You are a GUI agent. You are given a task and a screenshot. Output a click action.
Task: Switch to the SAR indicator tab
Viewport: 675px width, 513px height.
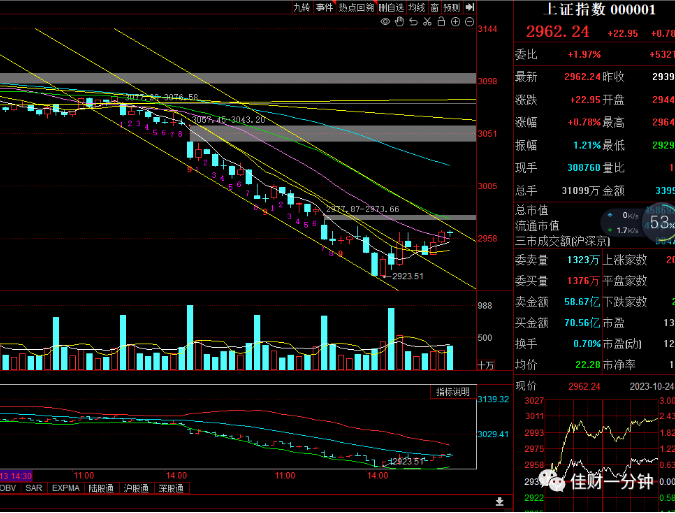point(34,488)
